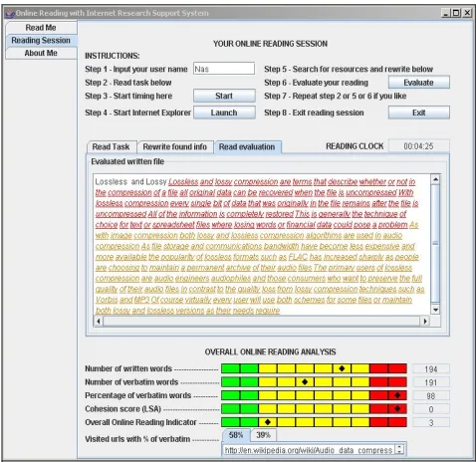Click the Exit reading session button
Viewport: 476px width, 462px height.
[419, 113]
